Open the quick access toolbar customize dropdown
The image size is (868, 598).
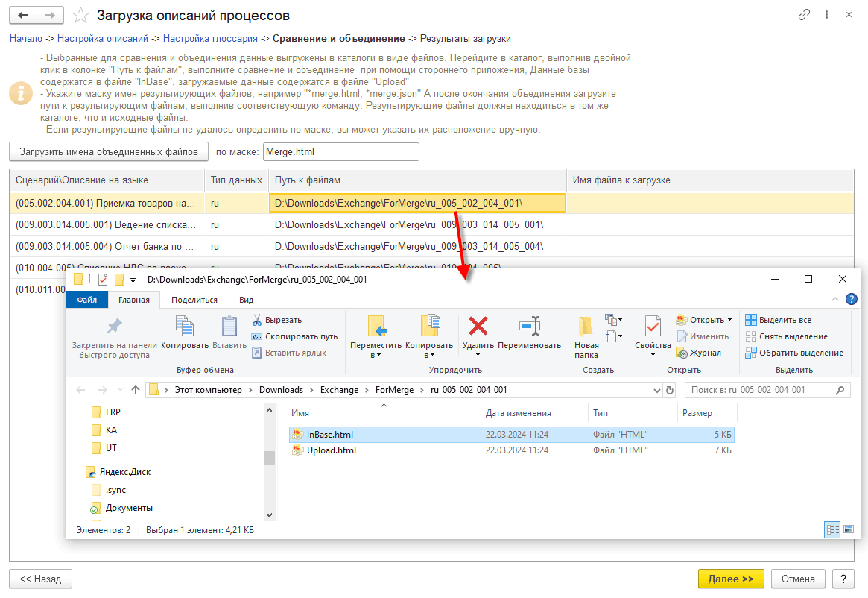click(133, 280)
